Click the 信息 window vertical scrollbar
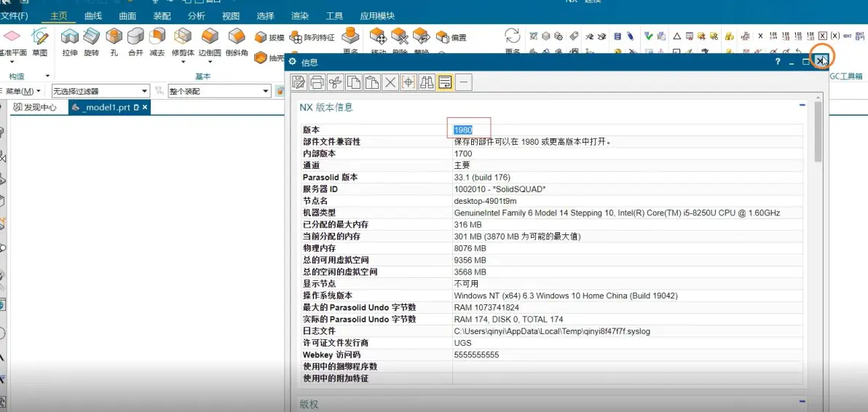 [x=818, y=131]
